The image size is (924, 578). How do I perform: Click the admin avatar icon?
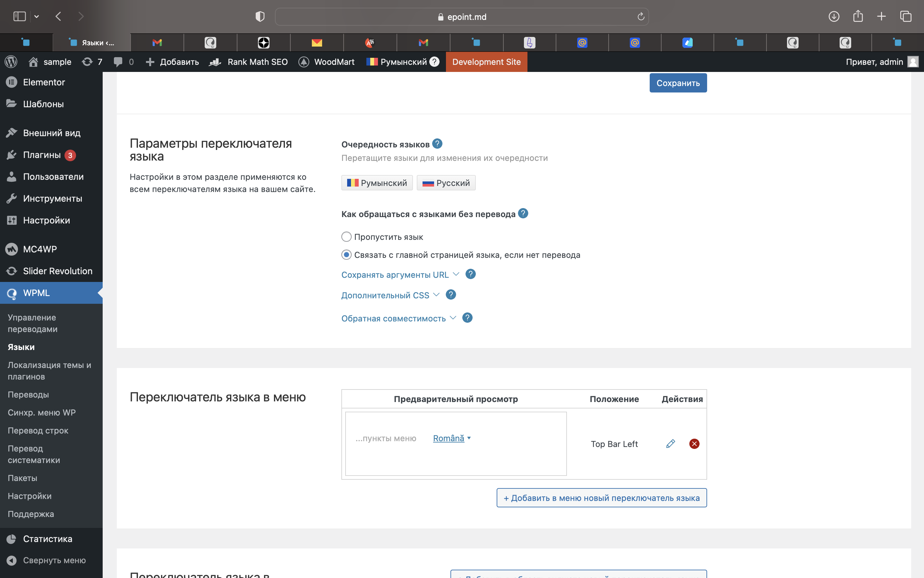(913, 62)
